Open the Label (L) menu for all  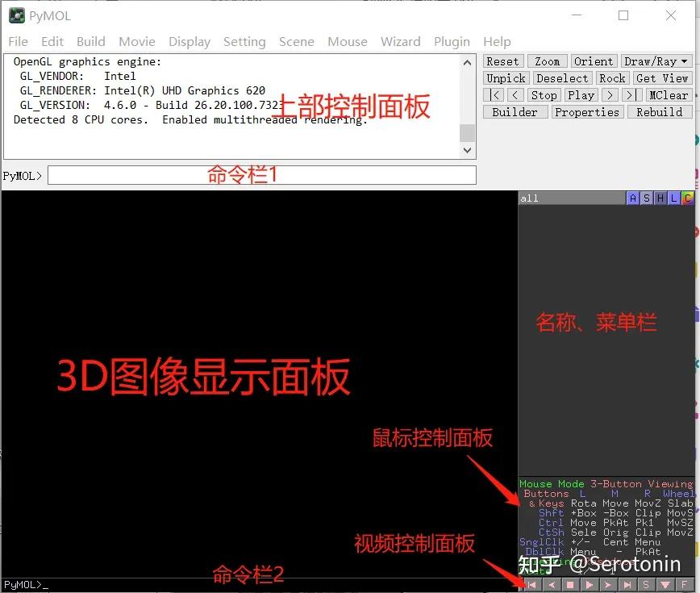click(673, 198)
